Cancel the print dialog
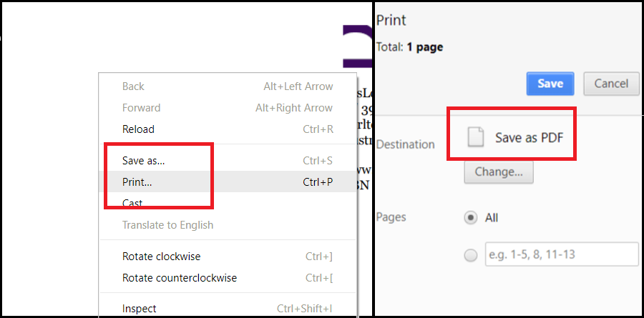Screen dimensions: 644x318 611,84
